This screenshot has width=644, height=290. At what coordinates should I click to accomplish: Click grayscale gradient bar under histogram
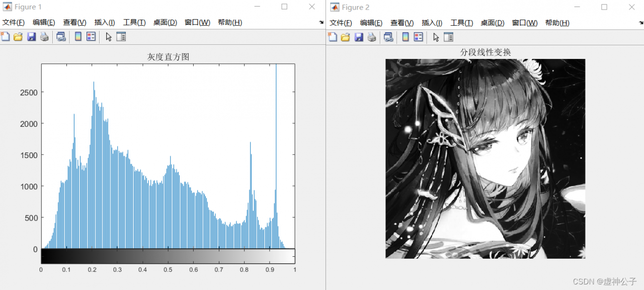[x=168, y=256]
